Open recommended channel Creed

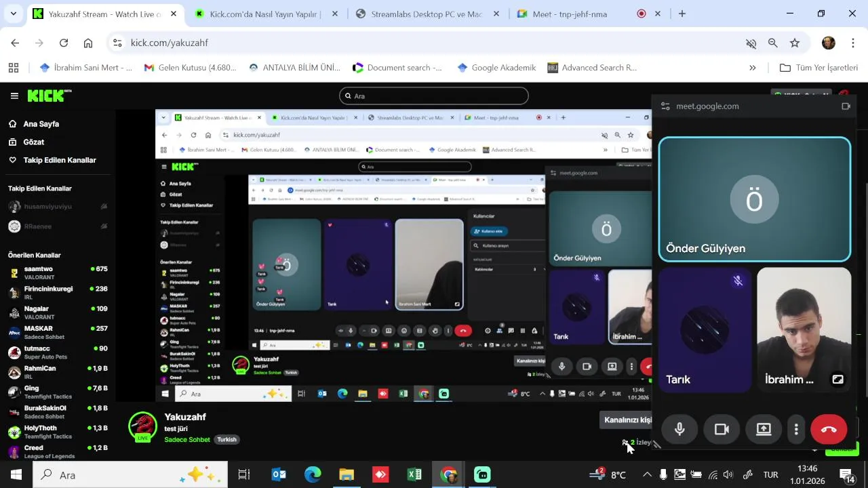pyautogui.click(x=58, y=451)
